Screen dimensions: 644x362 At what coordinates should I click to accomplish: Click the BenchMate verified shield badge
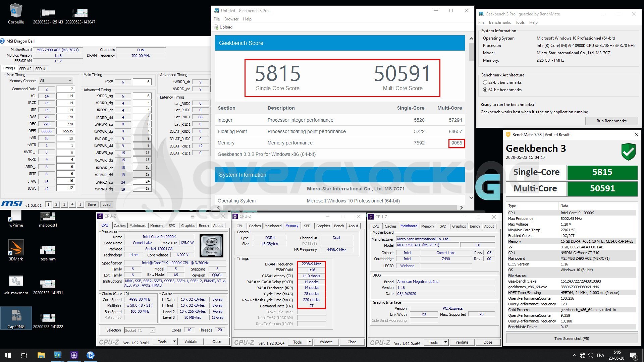click(628, 152)
